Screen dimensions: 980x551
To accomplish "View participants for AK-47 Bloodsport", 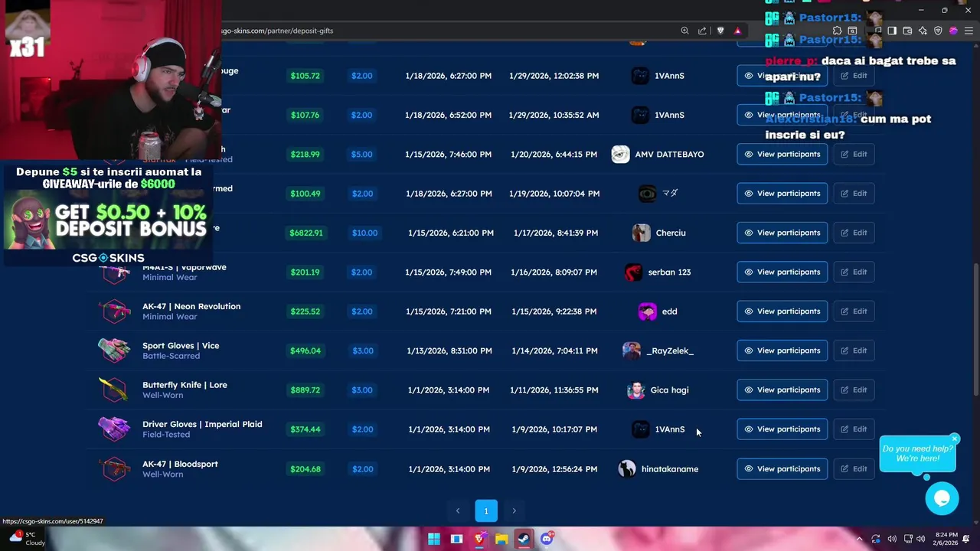I will (782, 468).
